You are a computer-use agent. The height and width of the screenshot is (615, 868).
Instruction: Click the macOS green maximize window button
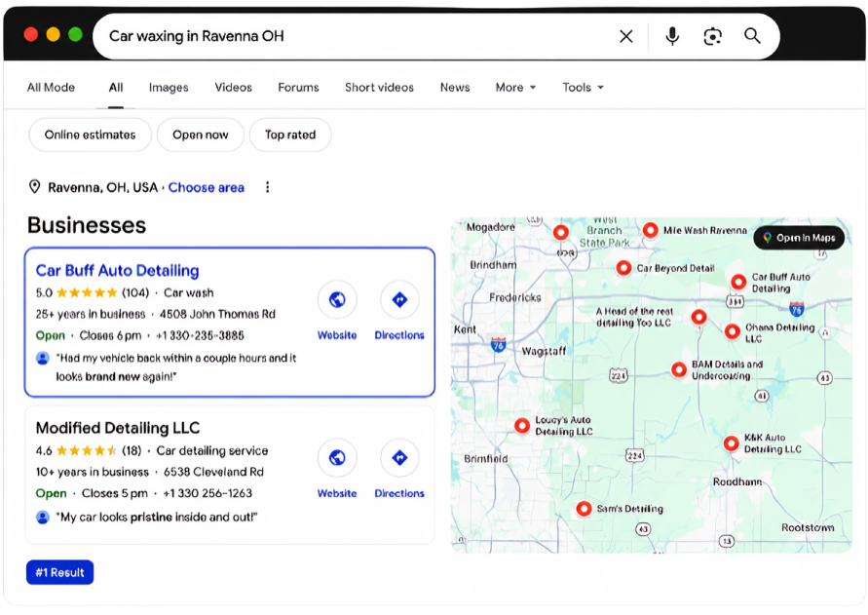click(x=75, y=35)
